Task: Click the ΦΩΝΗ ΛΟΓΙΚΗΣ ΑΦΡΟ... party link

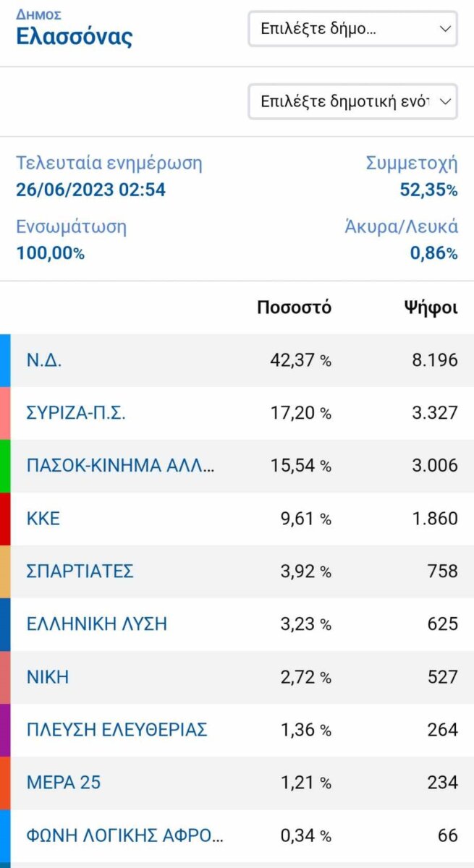Action: tap(124, 835)
